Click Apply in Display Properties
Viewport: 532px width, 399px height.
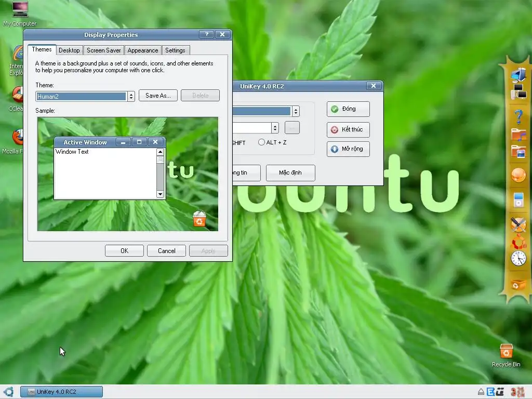[x=208, y=251]
